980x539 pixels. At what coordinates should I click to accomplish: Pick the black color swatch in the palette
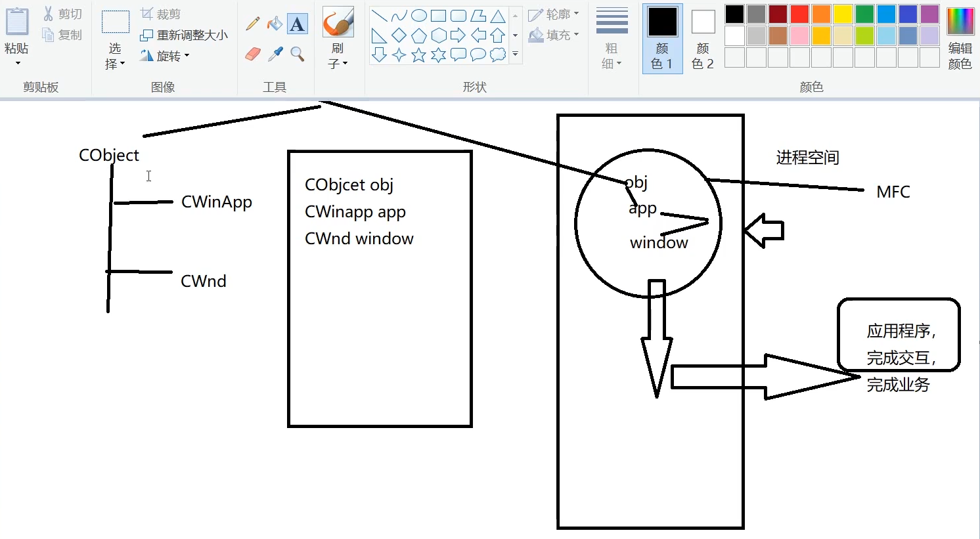tap(734, 14)
